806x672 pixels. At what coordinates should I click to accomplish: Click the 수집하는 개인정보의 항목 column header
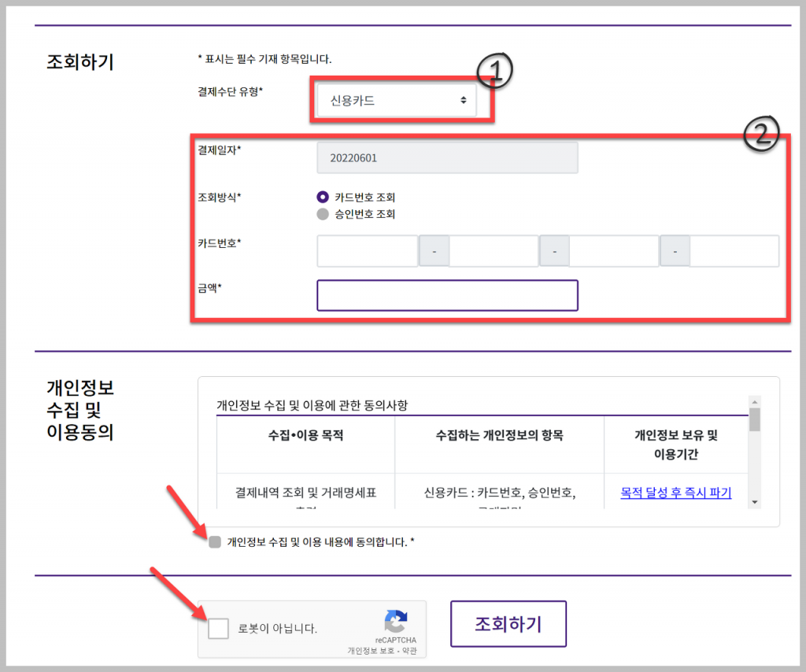point(499,436)
